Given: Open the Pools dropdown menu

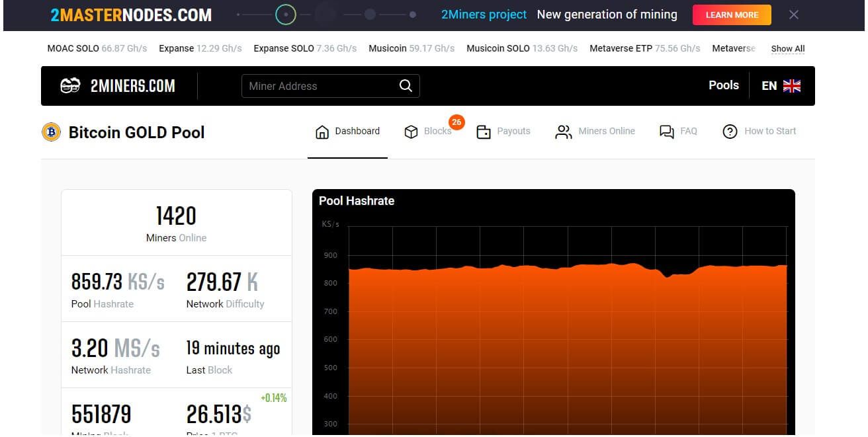Looking at the screenshot, I should (723, 85).
